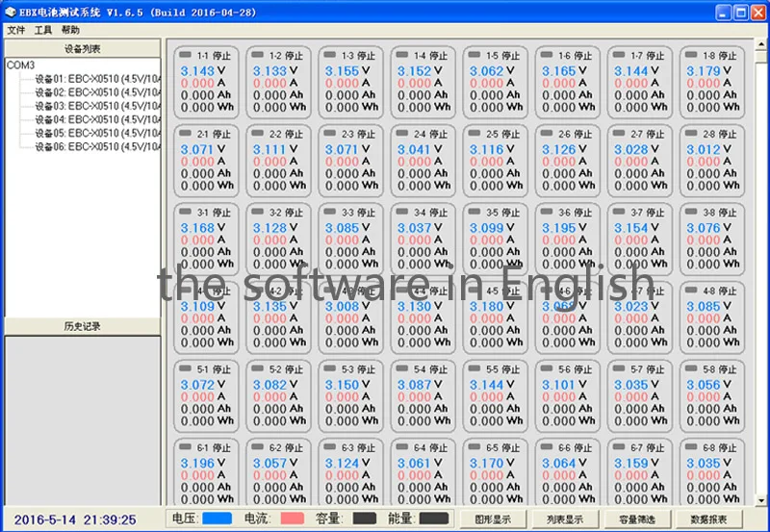
Task: Click channel 2-8 status indicator icon
Action: tap(691, 133)
